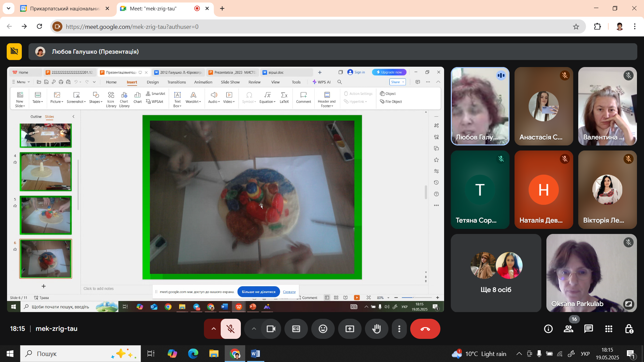Open picture-in-picture on Oksana Parkulab tile

628,304
